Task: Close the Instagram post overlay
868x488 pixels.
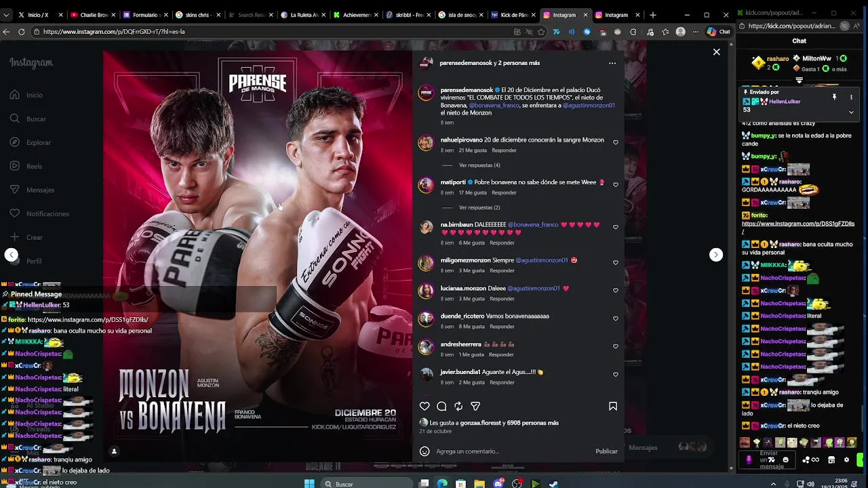Action: pos(716,52)
